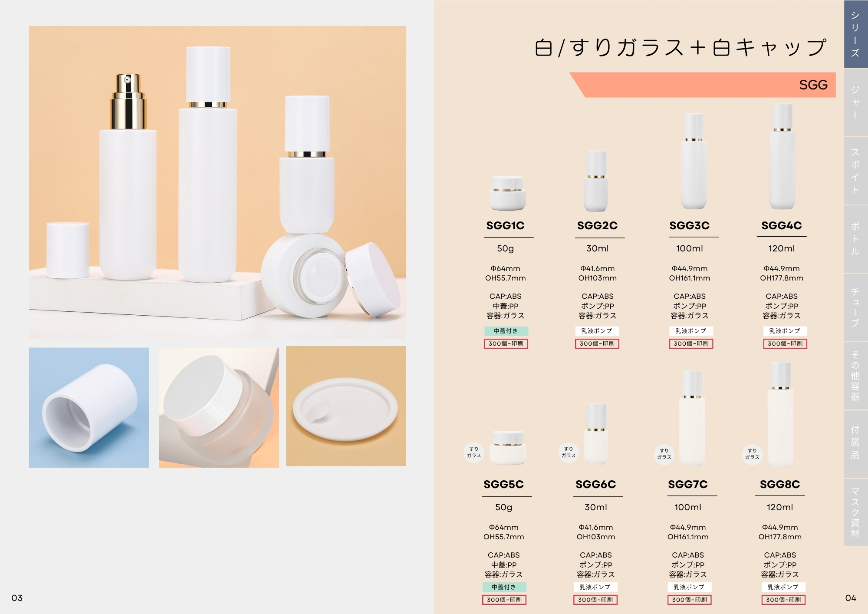This screenshot has width=868, height=614.
Task: Click the SGG1C jar product image
Action: (x=507, y=193)
